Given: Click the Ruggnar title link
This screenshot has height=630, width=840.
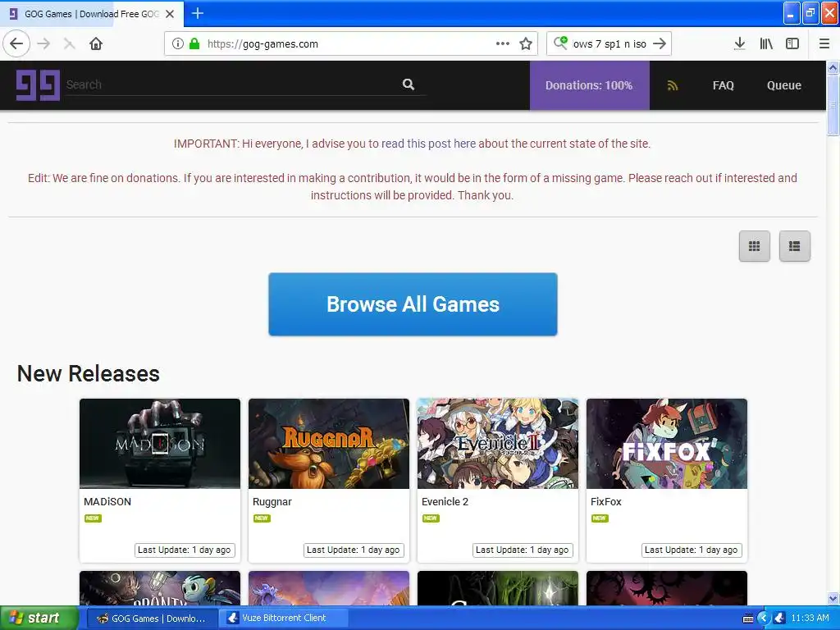Looking at the screenshot, I should (272, 501).
